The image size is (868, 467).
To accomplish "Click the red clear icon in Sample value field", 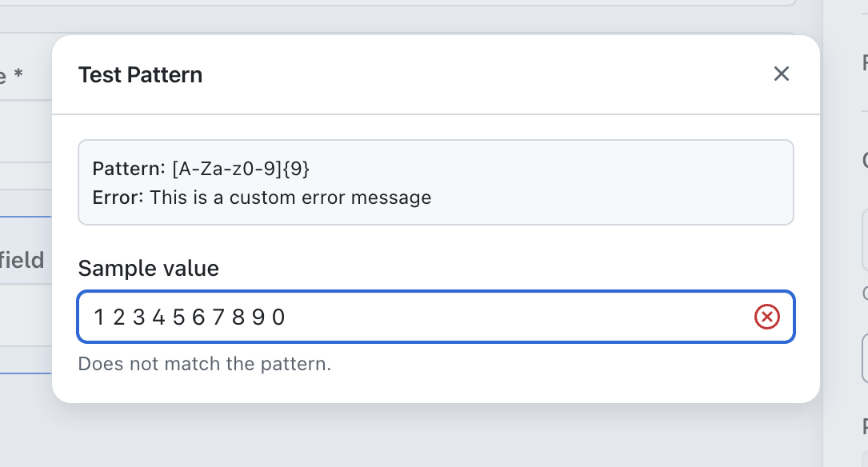I will [x=766, y=317].
